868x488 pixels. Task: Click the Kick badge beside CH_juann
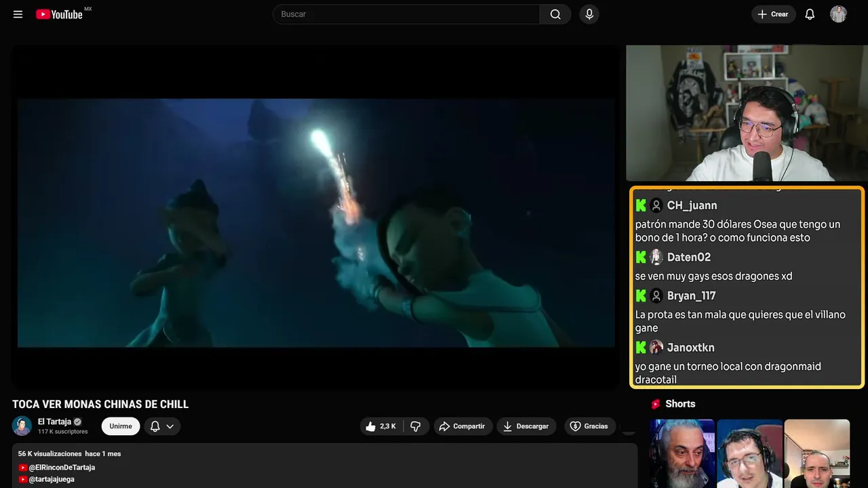641,205
